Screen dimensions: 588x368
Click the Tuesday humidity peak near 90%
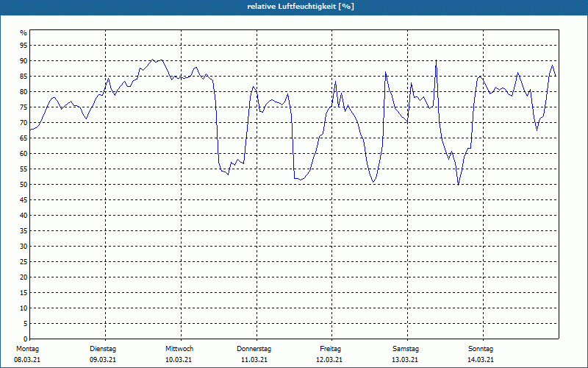click(x=152, y=60)
